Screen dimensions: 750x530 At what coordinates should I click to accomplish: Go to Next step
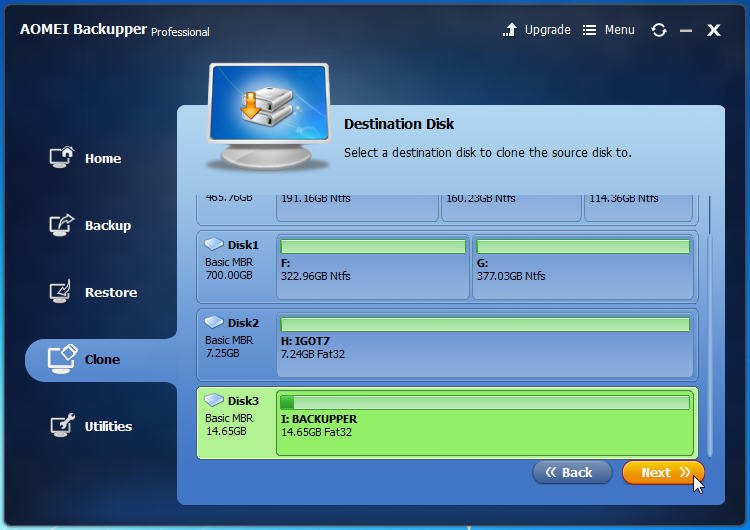(x=663, y=473)
